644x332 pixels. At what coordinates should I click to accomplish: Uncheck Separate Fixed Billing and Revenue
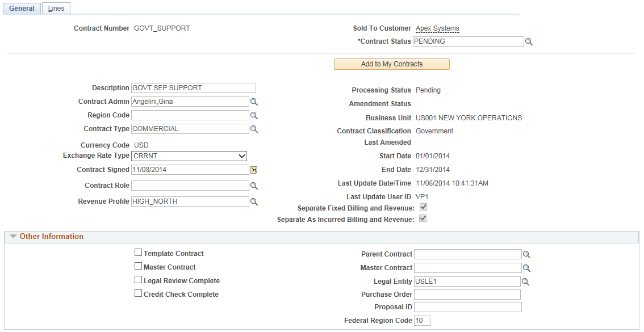point(423,207)
